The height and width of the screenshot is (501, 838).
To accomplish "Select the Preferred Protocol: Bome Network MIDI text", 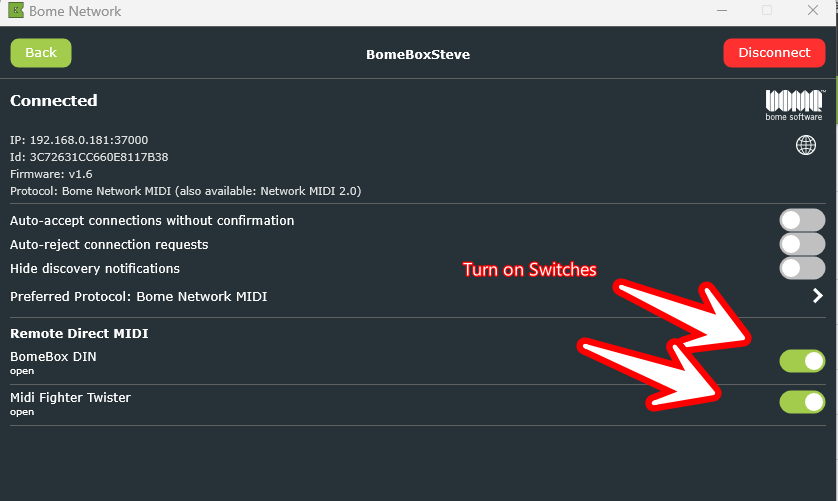I will click(x=138, y=296).
